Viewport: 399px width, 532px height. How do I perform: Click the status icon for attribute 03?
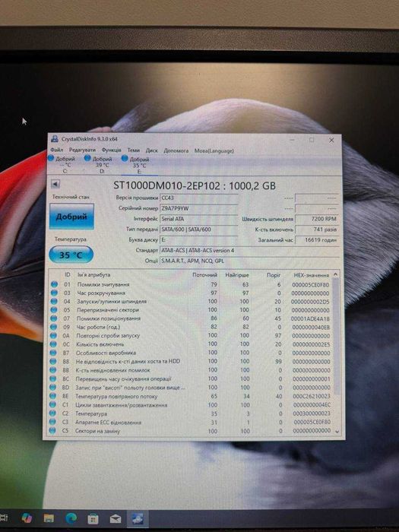click(54, 293)
